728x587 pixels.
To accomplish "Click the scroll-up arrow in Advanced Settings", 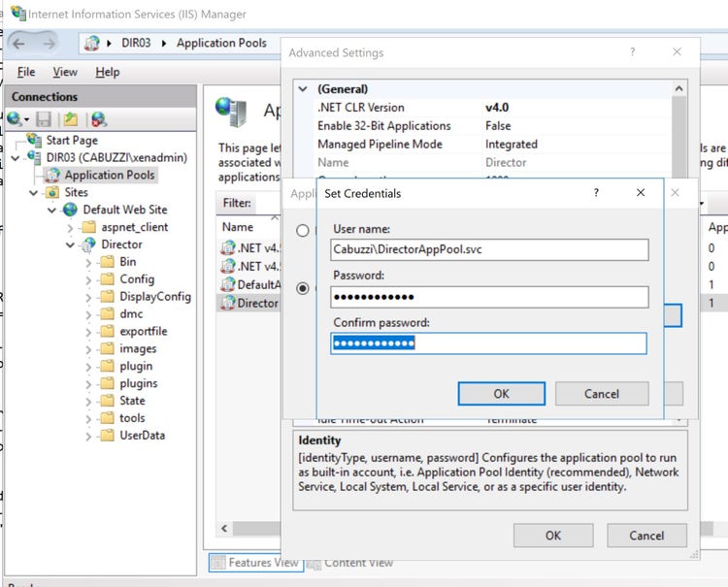I will (678, 88).
